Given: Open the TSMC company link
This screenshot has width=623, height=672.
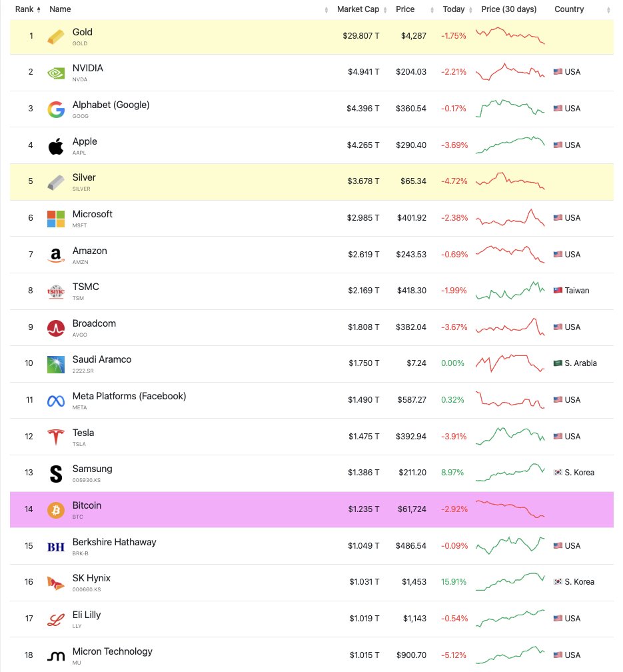Looking at the screenshot, I should tap(86, 287).
